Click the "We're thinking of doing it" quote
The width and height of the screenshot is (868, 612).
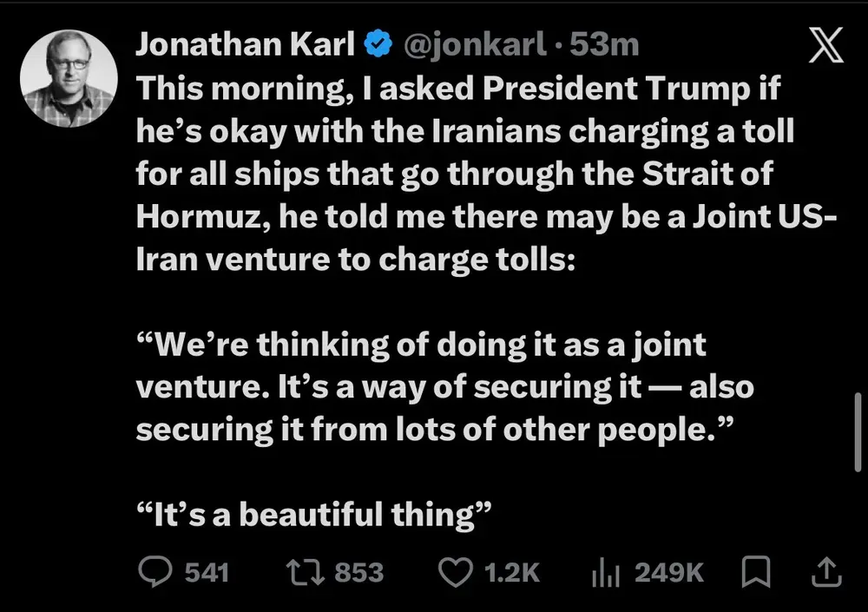click(x=444, y=388)
